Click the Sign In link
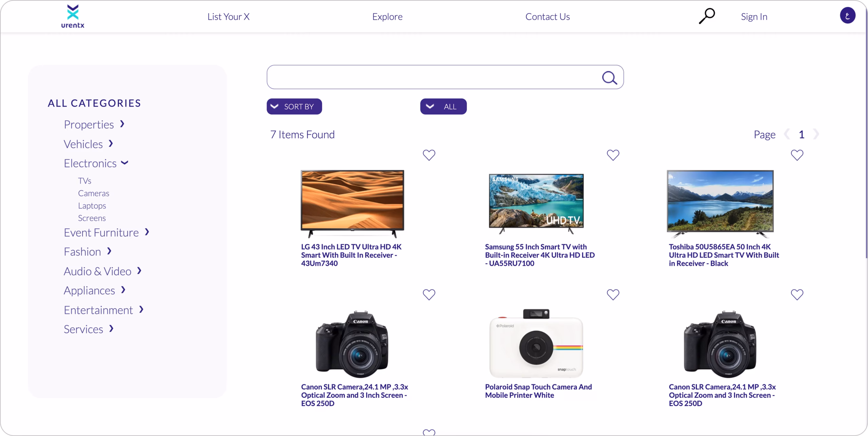 (x=754, y=17)
